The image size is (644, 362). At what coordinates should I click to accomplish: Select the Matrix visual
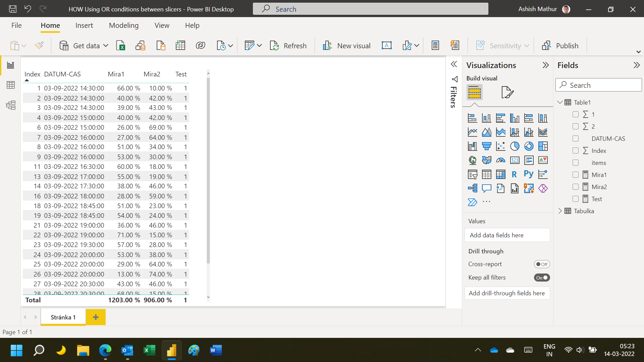pos(500,174)
